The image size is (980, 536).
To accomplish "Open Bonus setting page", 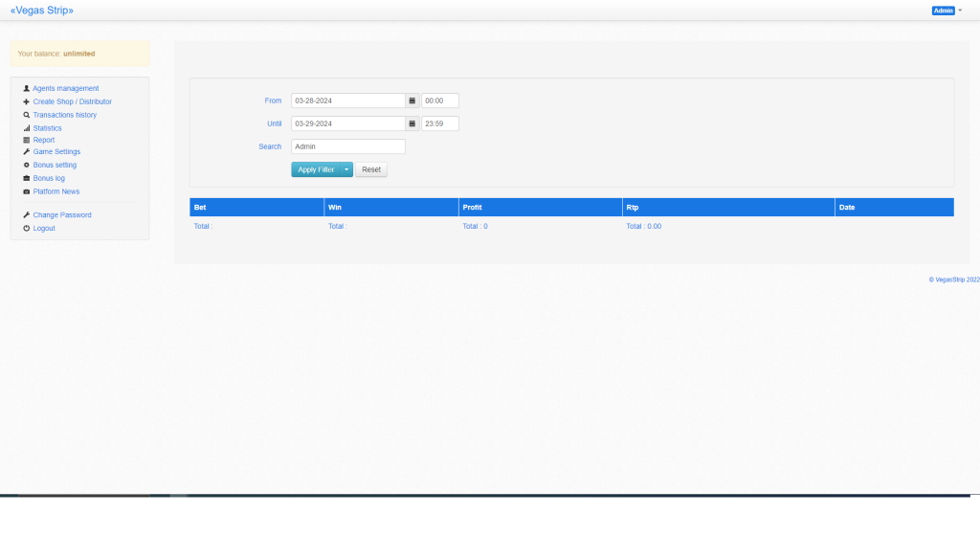I will click(55, 165).
